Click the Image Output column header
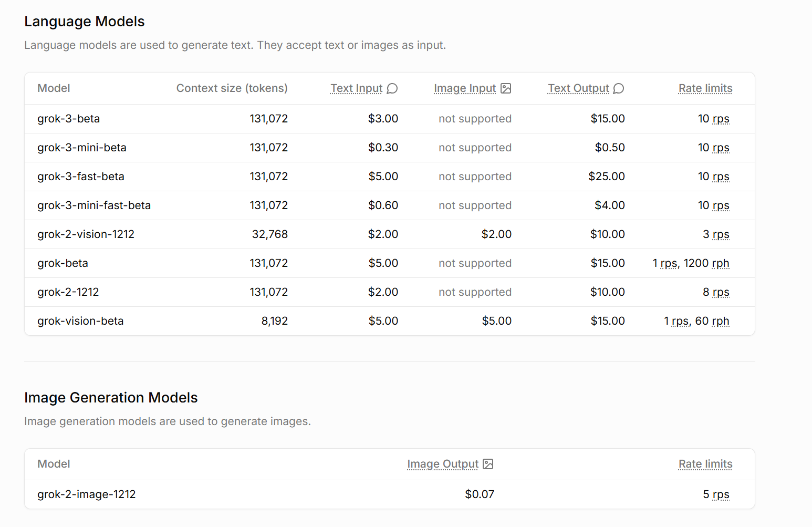The image size is (812, 527). tap(443, 464)
